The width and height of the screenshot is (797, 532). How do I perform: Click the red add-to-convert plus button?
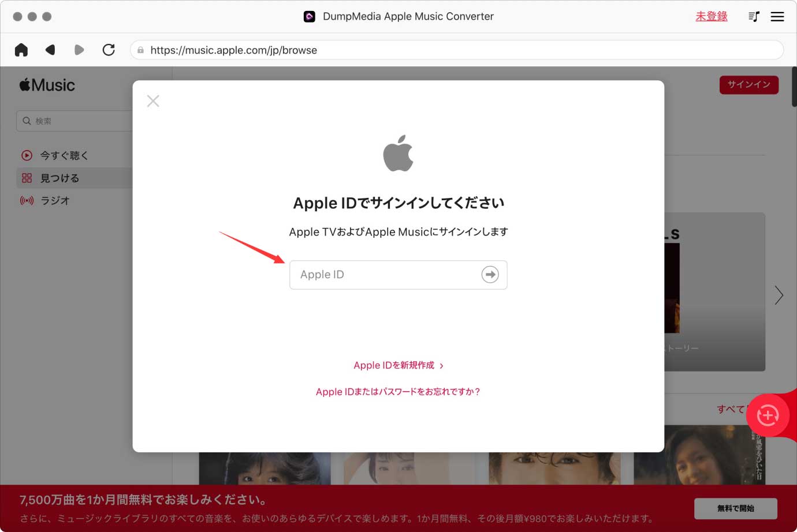[x=768, y=415]
